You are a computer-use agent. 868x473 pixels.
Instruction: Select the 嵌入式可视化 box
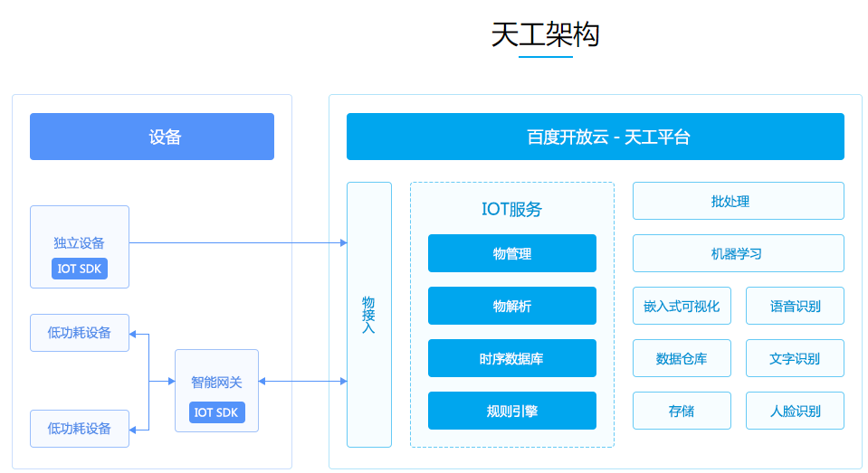point(682,306)
